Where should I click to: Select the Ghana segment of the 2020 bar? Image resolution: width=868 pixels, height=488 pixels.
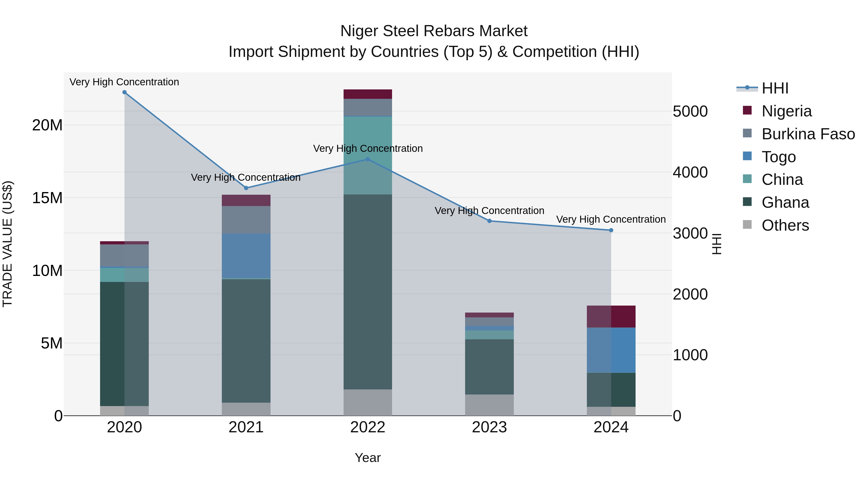124,344
